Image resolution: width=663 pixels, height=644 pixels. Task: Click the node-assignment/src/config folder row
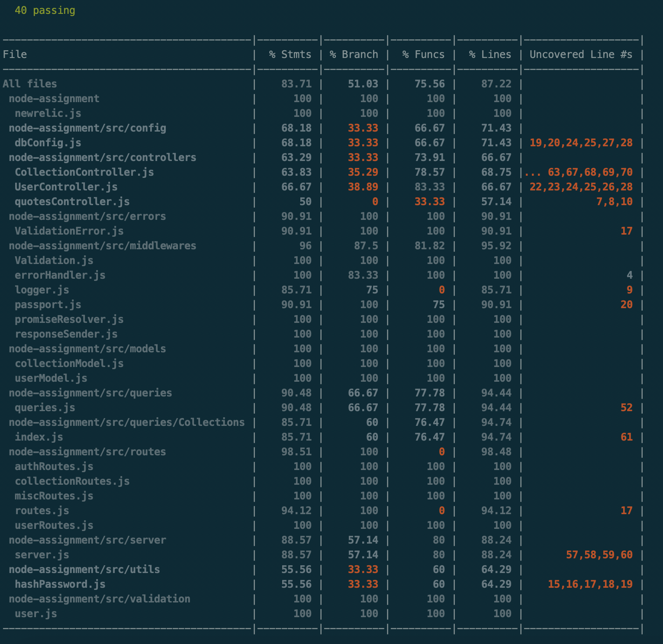(x=87, y=128)
